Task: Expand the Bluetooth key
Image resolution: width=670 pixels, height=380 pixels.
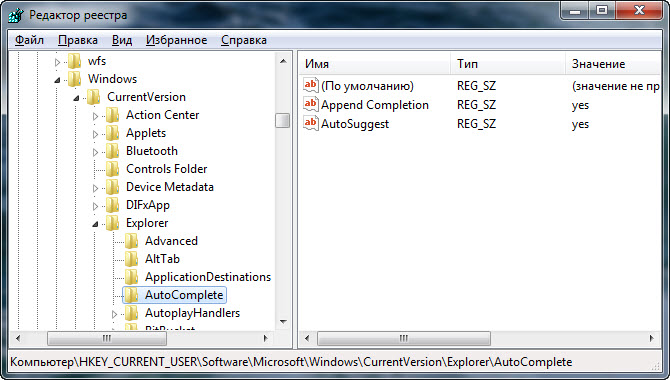Action: (x=95, y=152)
